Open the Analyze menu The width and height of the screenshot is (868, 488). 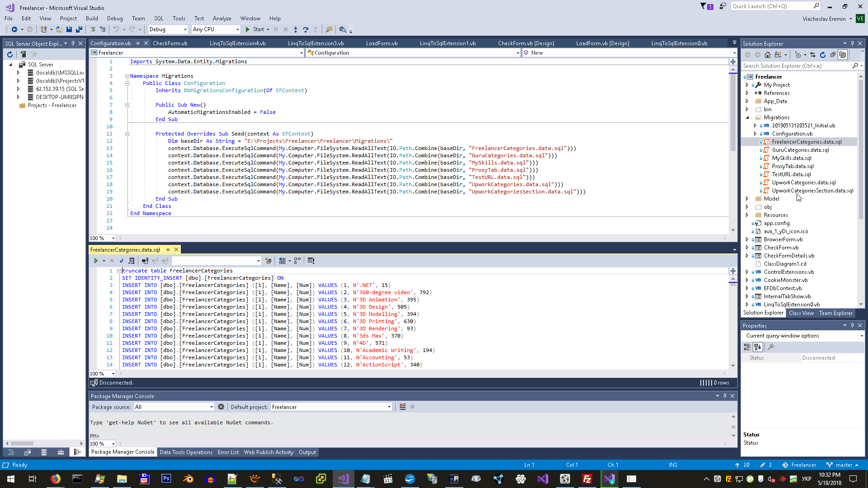pyautogui.click(x=222, y=19)
